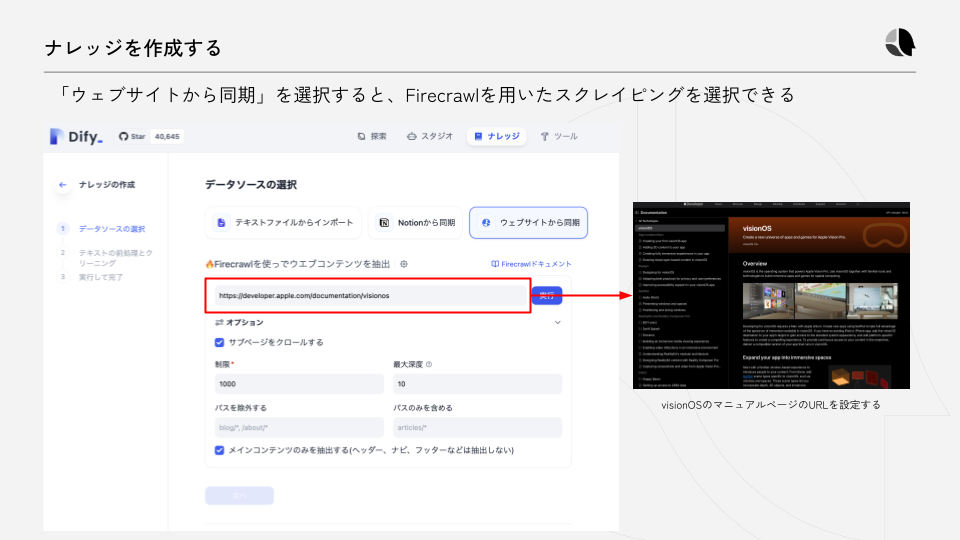Select step テキストの前処理とクリーニング
Viewport: 960px width, 540px height.
click(116, 258)
